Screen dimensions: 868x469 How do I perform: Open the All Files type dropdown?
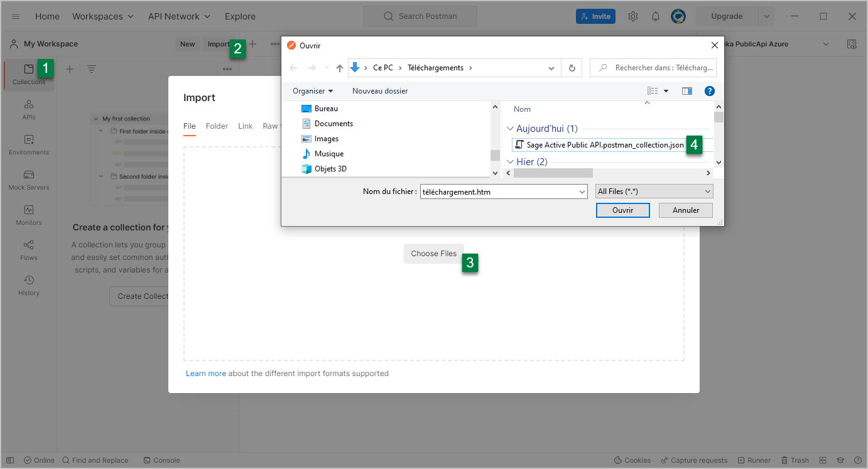point(654,191)
